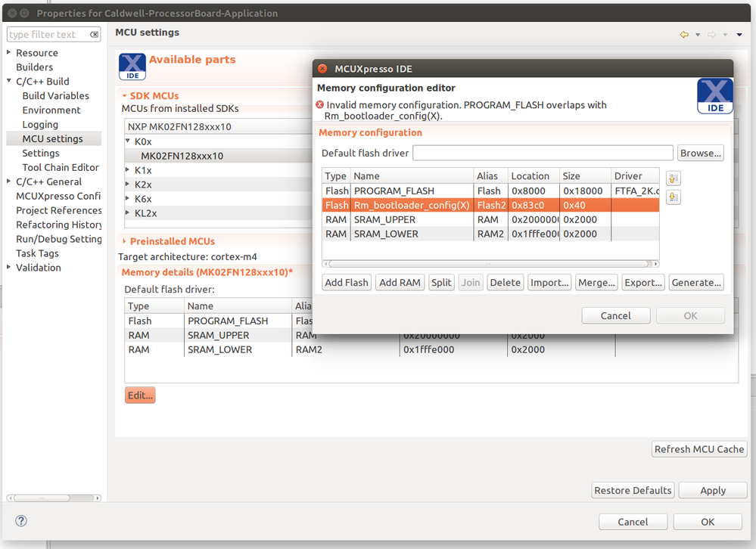Click the Add RAM button

click(x=400, y=282)
